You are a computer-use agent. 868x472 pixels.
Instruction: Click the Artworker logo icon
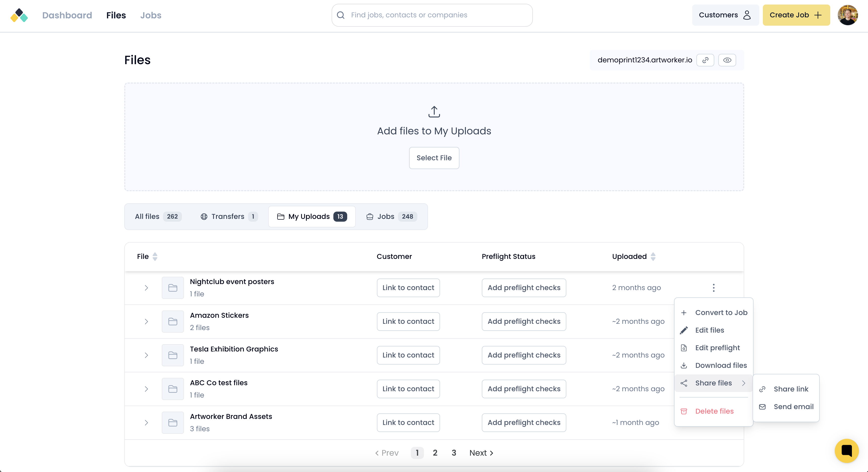coord(19,15)
